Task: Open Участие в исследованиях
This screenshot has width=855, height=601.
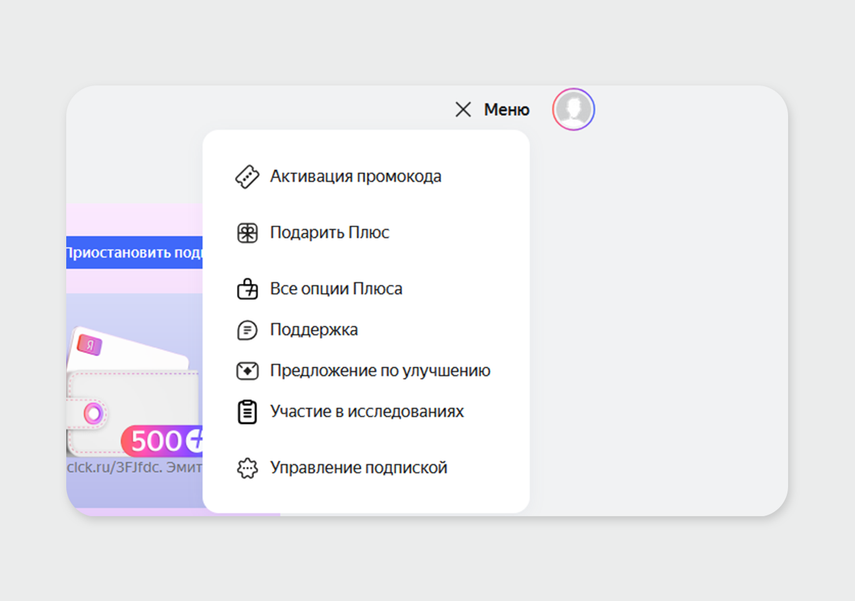Action: point(366,412)
